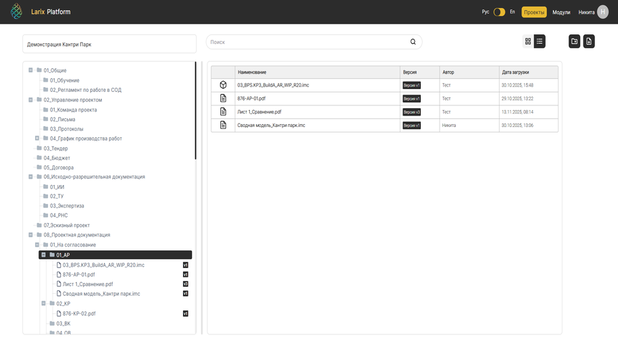Viewport: 618px width, 364px height.
Task: Collapse the 02_КР folder in tree
Action: pyautogui.click(x=44, y=304)
